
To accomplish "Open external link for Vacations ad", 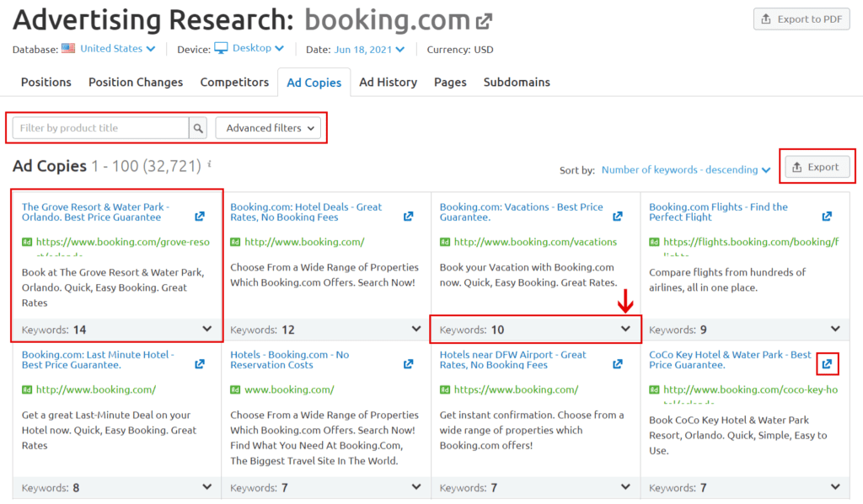I will tap(618, 217).
